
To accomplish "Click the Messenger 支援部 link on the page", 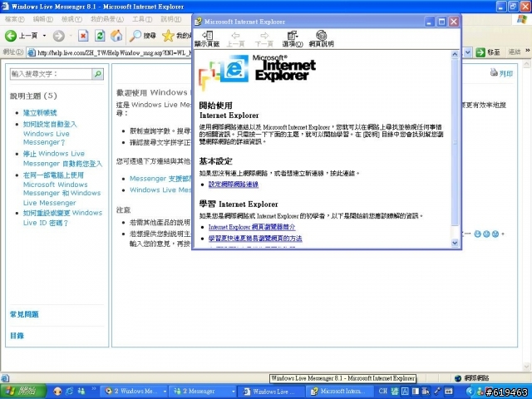I will click(x=160, y=179).
